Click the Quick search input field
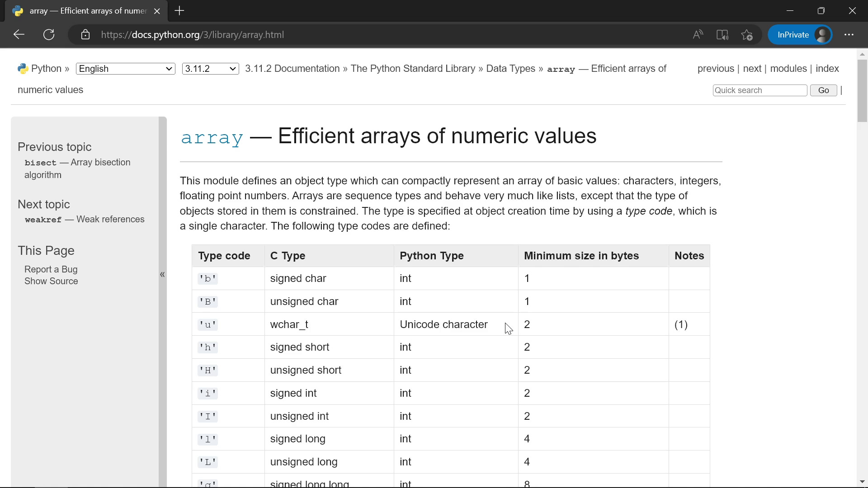 (x=759, y=90)
